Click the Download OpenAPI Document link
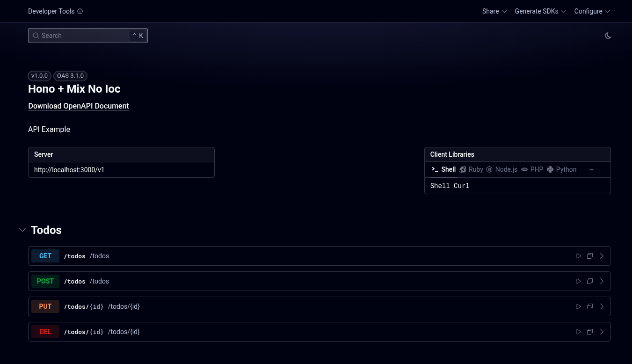This screenshot has width=632, height=364. (x=79, y=106)
